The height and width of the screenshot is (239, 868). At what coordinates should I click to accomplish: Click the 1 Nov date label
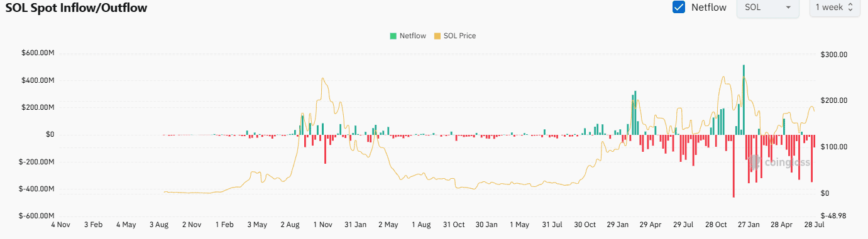(x=322, y=225)
